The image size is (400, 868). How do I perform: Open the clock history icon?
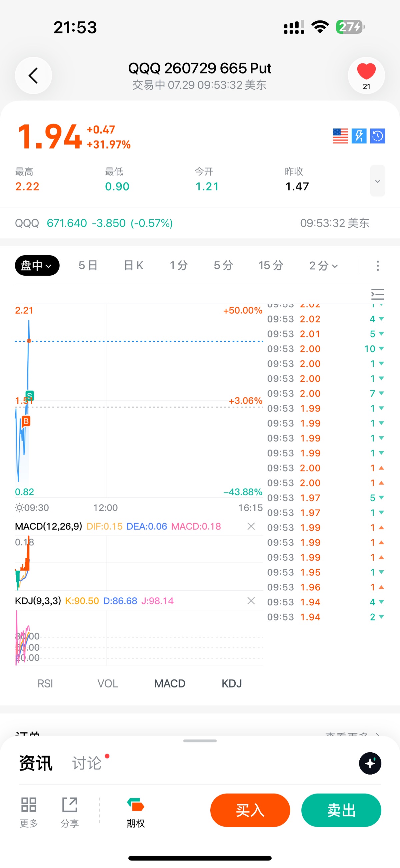coord(377,136)
